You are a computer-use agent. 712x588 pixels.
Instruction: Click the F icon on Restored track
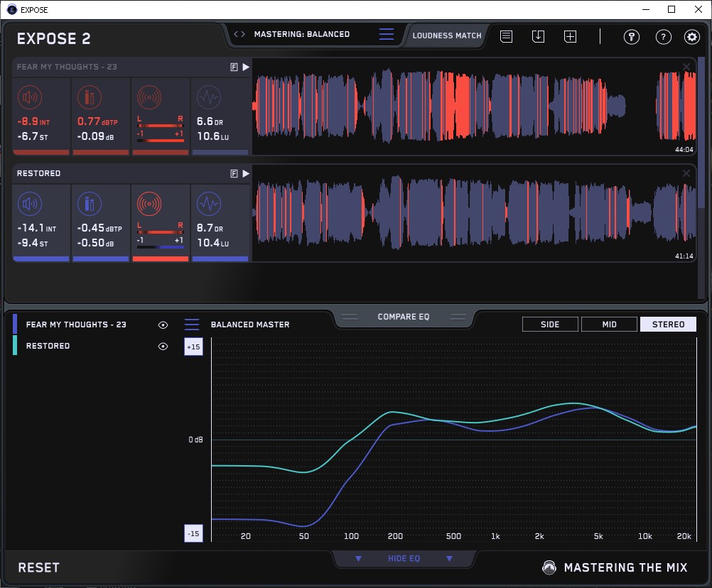(234, 174)
